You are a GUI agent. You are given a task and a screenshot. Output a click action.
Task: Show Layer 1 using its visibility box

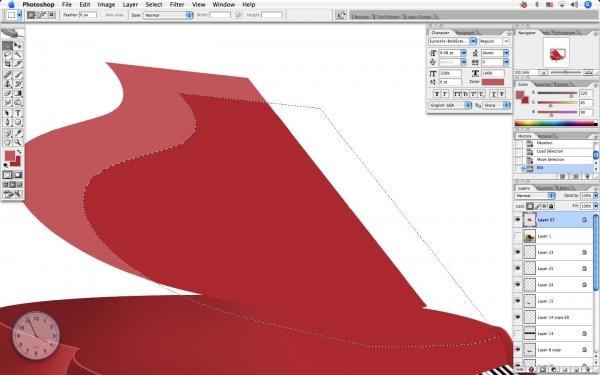click(x=518, y=236)
